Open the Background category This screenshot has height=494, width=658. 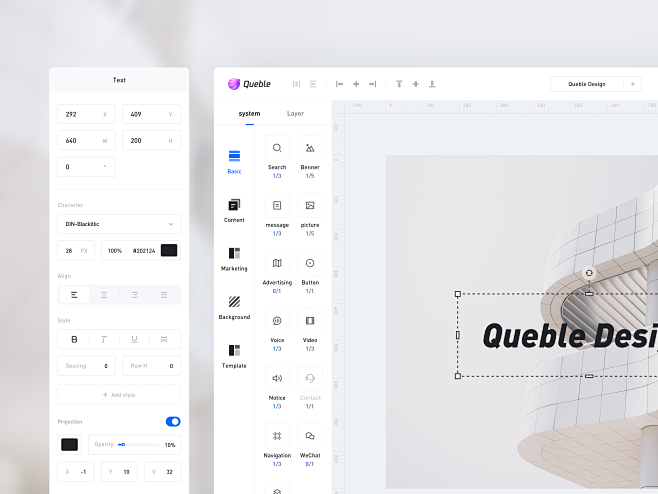point(234,308)
